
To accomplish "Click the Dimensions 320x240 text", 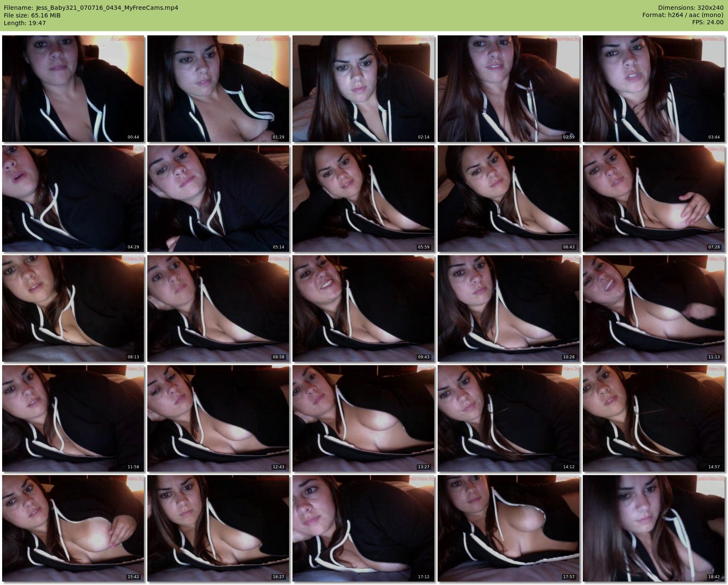I will pos(691,8).
